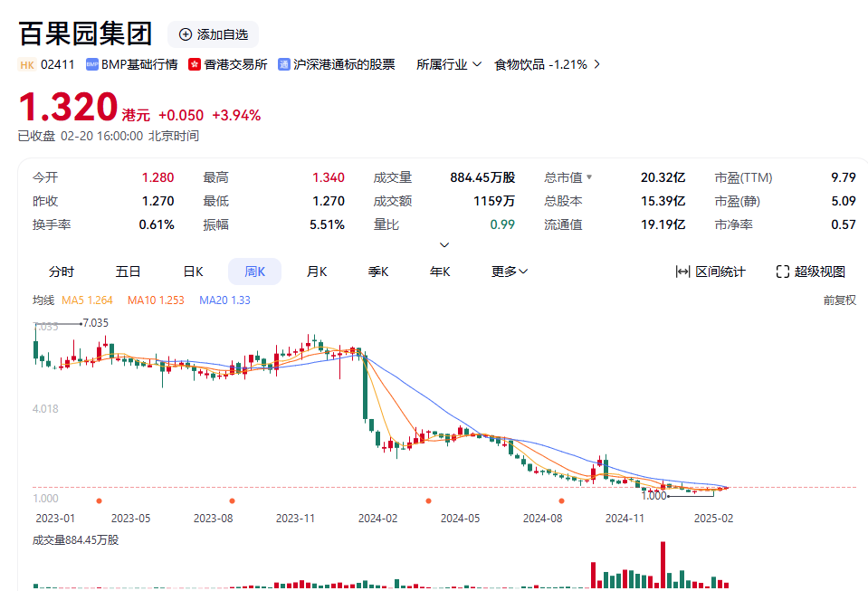Switch to 日K chart tab
The image size is (868, 591).
[193, 272]
